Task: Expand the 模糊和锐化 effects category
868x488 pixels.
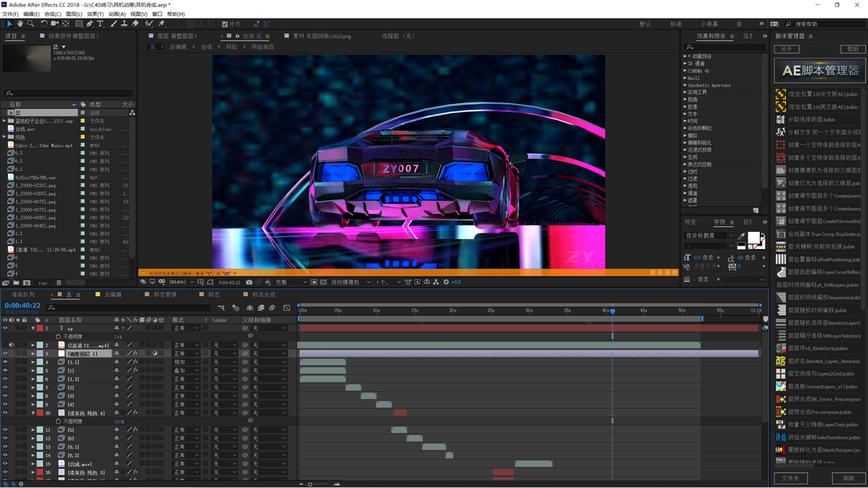Action: pos(685,143)
